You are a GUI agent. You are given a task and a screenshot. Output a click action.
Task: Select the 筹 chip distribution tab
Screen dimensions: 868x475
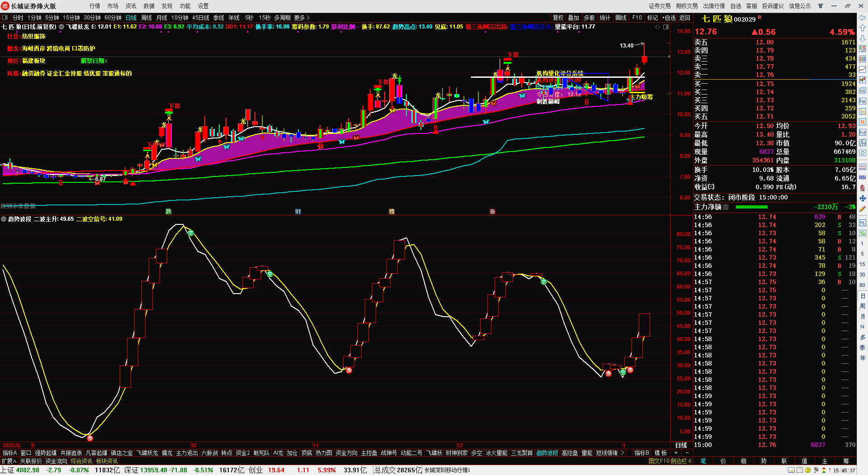point(846,461)
